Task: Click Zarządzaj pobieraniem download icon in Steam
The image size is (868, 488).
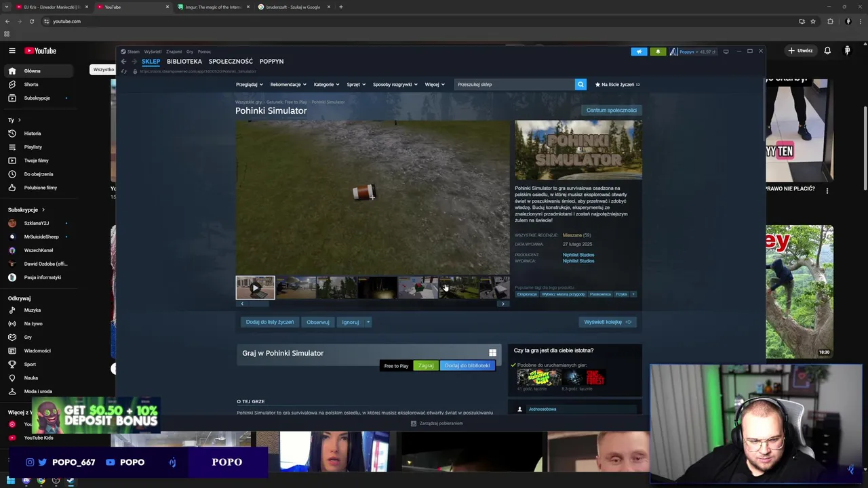Action: [414, 424]
